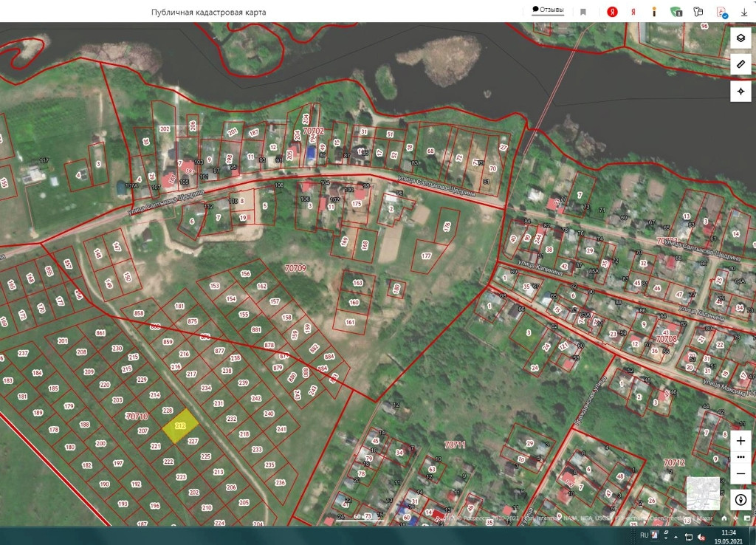Click the locate-me crosshair button
756x545 pixels.
[x=740, y=92]
